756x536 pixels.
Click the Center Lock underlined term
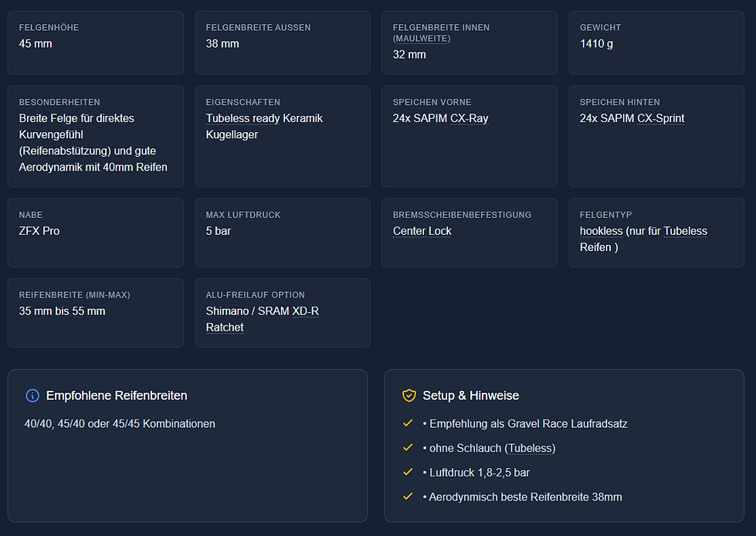(422, 231)
